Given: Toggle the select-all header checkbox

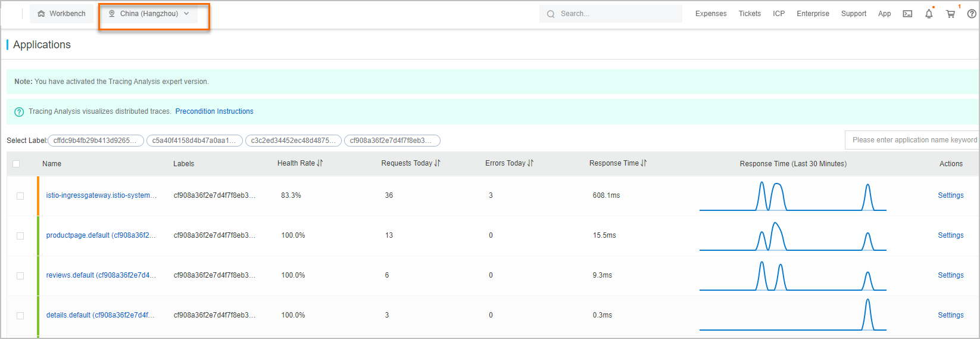Looking at the screenshot, I should coord(16,164).
